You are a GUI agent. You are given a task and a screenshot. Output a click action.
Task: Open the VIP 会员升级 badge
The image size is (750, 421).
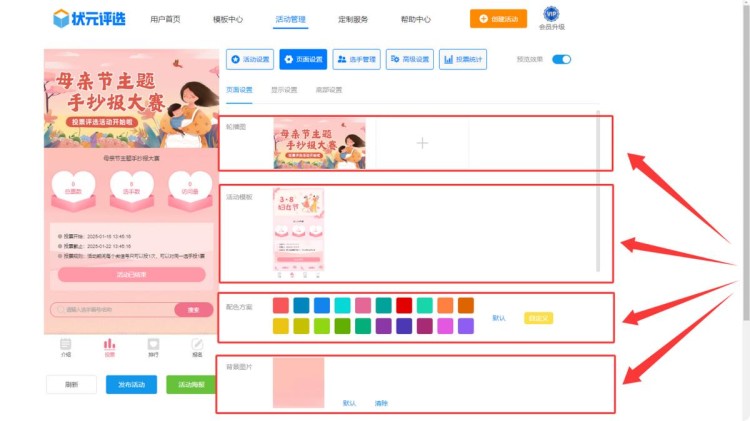(x=551, y=14)
